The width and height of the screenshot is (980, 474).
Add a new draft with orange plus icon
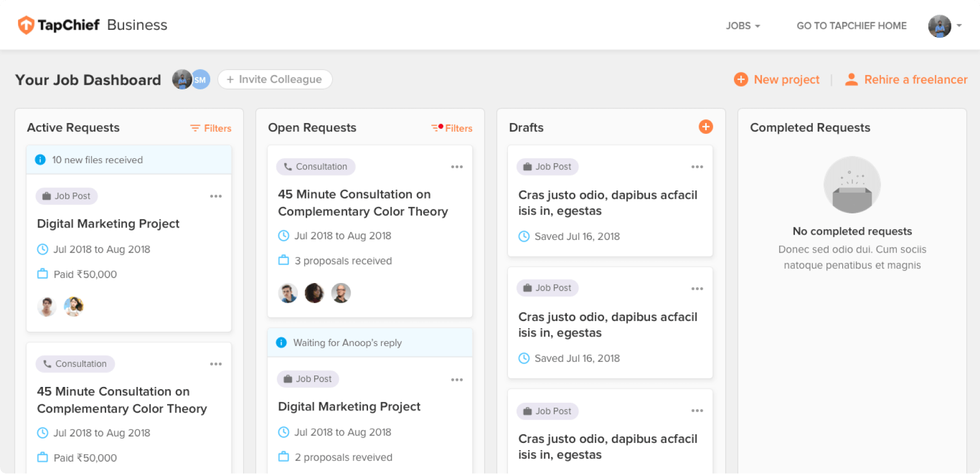coord(706,127)
